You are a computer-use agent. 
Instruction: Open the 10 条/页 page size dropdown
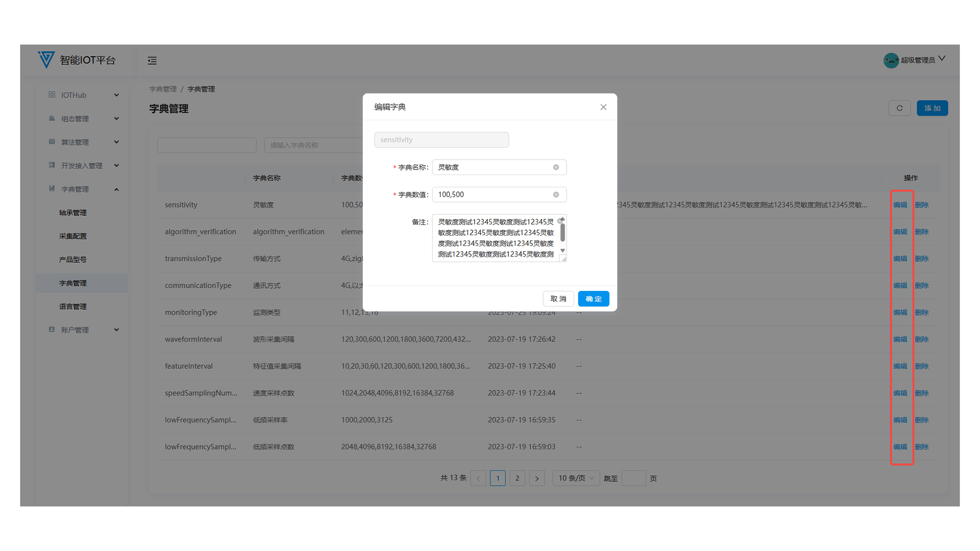pos(576,479)
